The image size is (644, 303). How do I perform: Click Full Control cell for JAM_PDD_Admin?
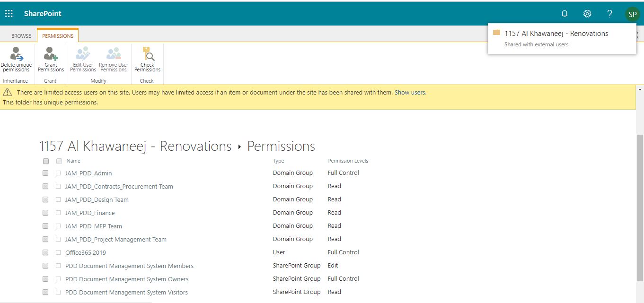[344, 173]
